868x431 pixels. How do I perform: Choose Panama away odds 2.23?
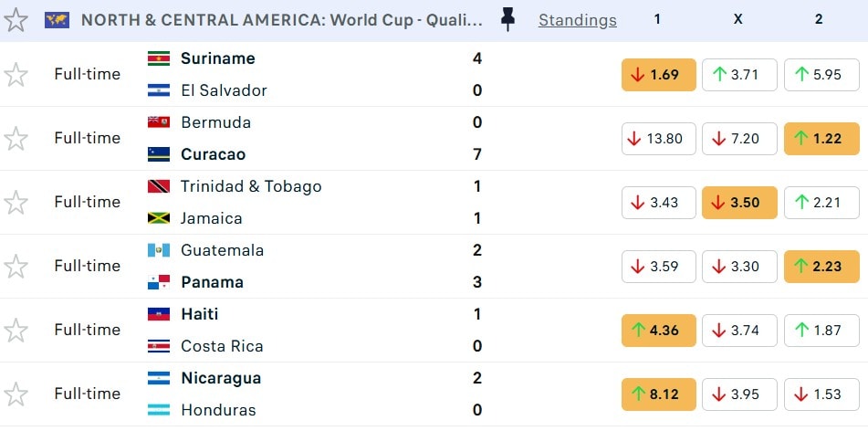click(821, 267)
